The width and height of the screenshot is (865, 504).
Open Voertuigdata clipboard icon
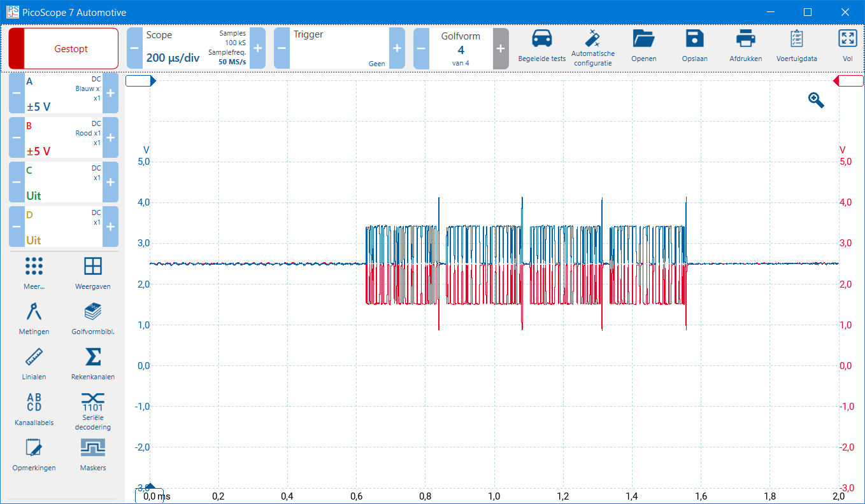tap(796, 39)
